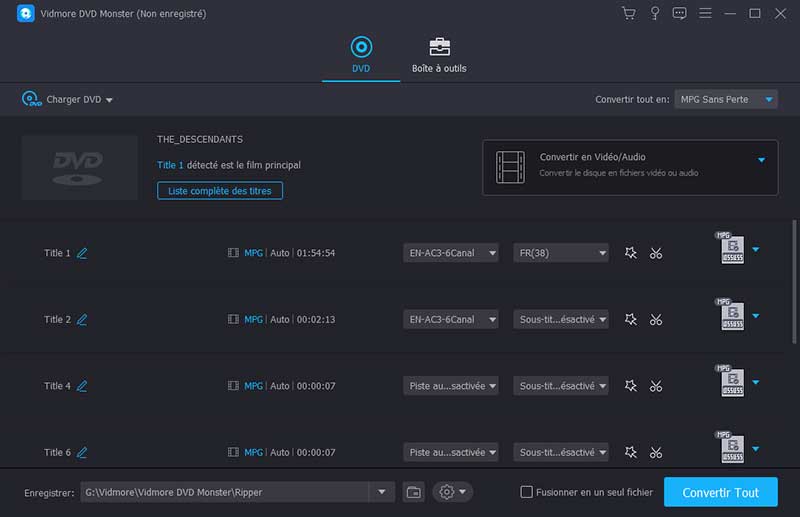Open the MPG Sans Perte format dropdown
This screenshot has width=800, height=517.
click(726, 99)
